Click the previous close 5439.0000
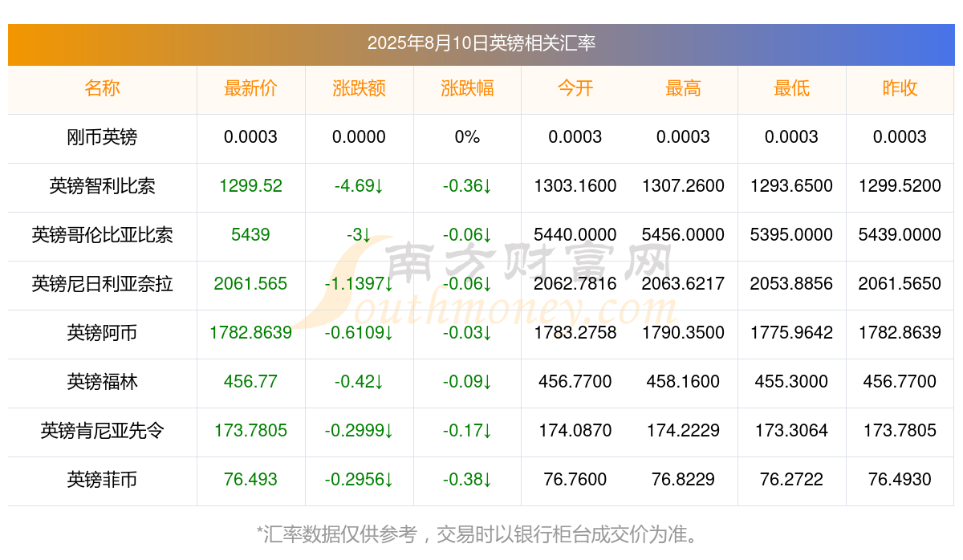963x560 pixels. point(900,235)
